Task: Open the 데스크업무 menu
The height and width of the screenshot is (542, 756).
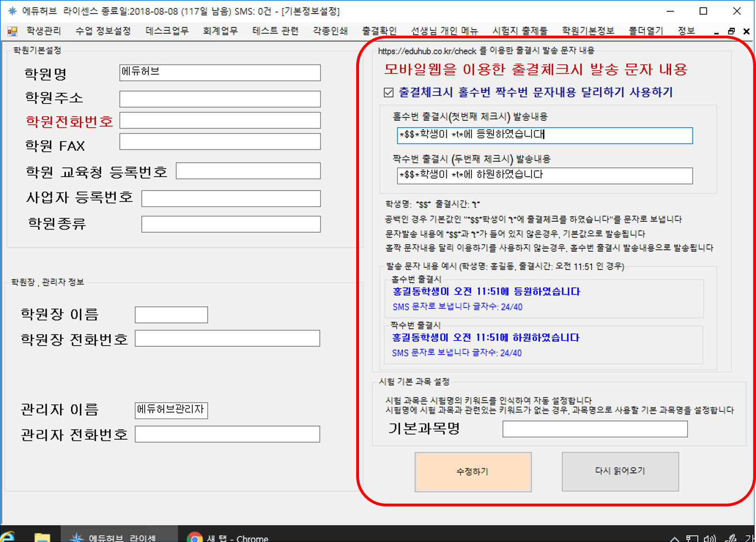Action: coord(167,31)
